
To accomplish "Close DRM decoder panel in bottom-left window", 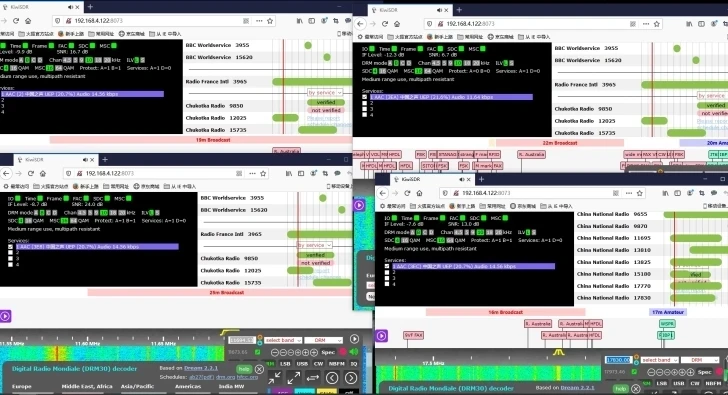I will coord(260,369).
